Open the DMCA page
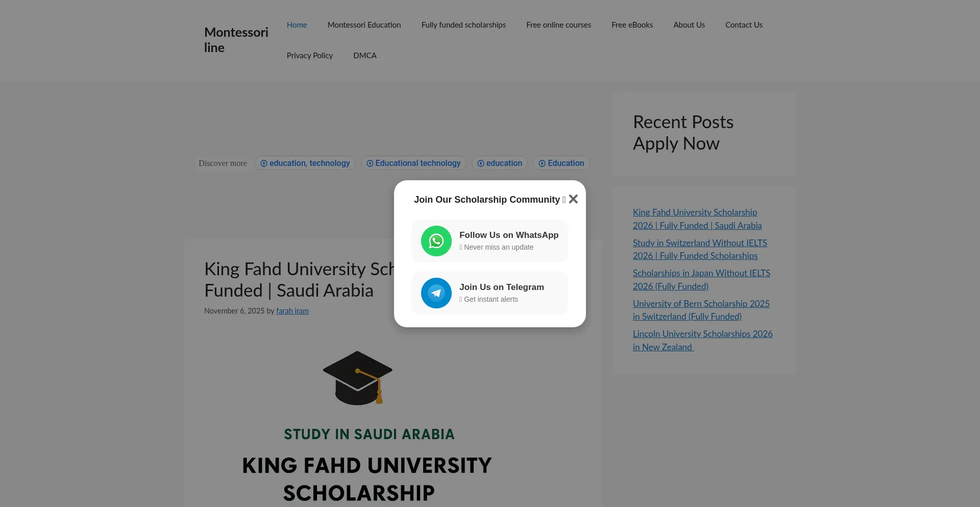The height and width of the screenshot is (507, 980). click(364, 56)
